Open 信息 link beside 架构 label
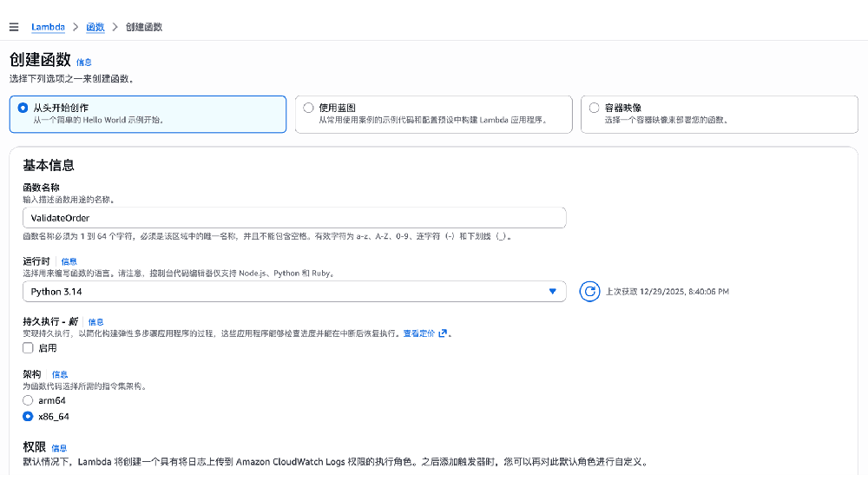This screenshot has height=488, width=868. (60, 374)
